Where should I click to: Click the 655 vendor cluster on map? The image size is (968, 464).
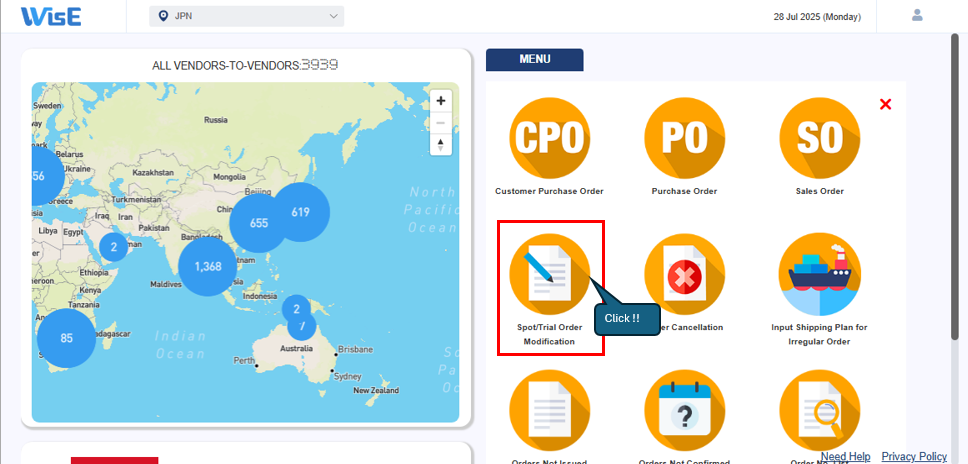click(x=259, y=223)
